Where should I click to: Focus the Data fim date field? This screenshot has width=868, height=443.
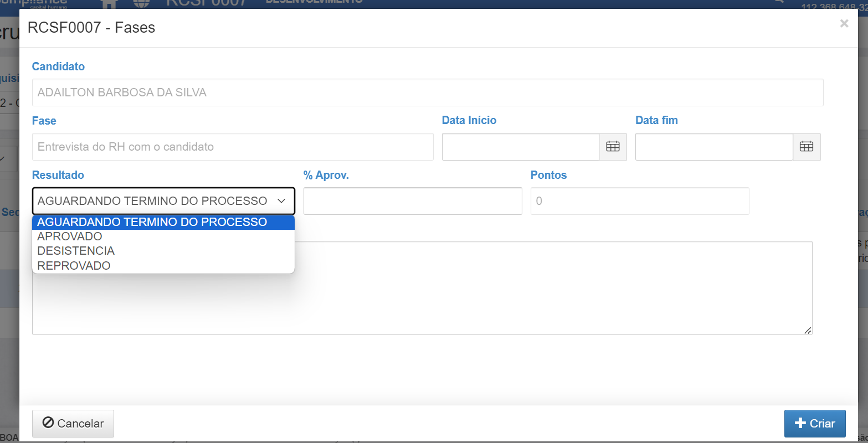(714, 147)
